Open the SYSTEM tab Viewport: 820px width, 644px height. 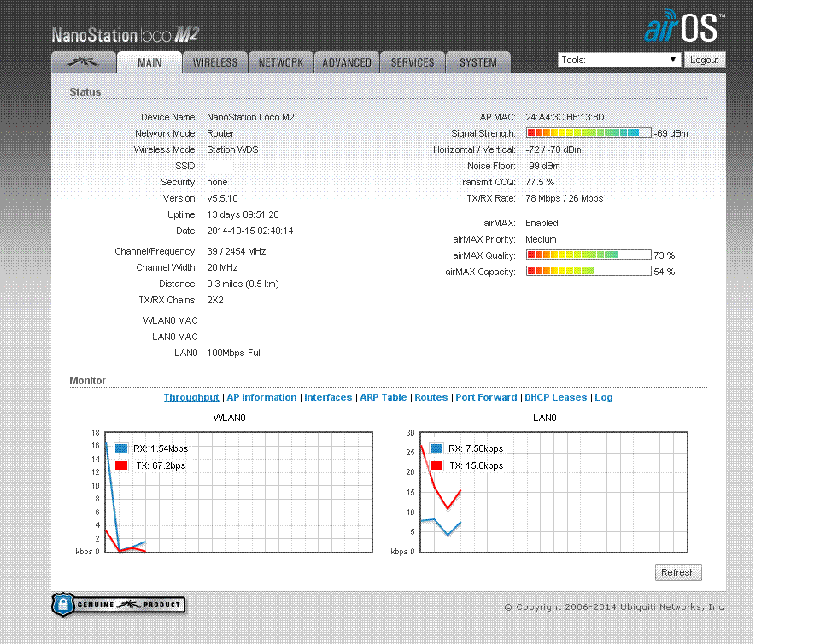pos(478,62)
